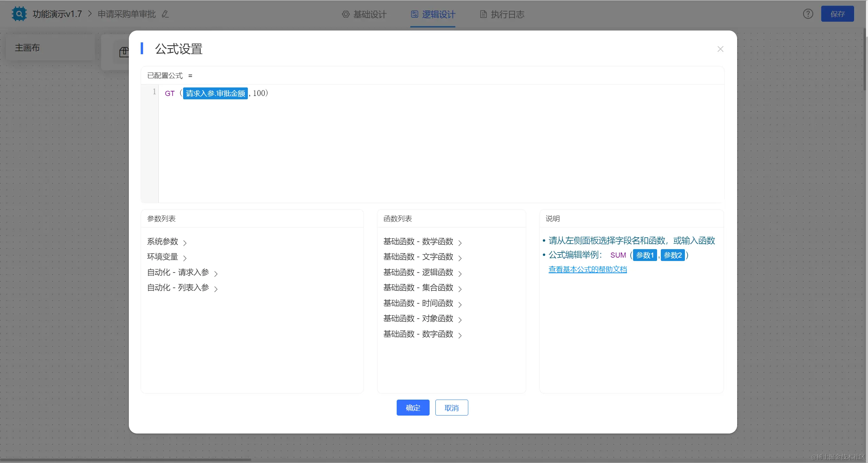Click the package icon behind the dialog
868x463 pixels.
124,52
